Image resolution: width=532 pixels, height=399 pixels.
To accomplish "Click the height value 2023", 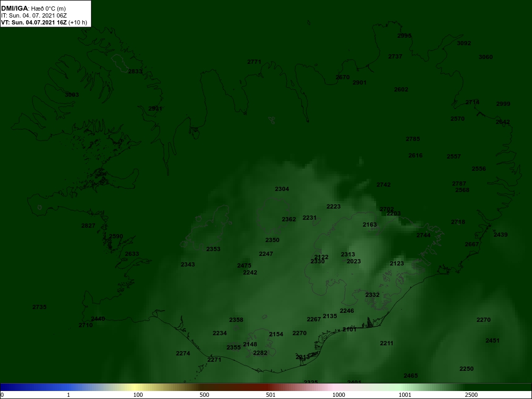I will pyautogui.click(x=354, y=261).
